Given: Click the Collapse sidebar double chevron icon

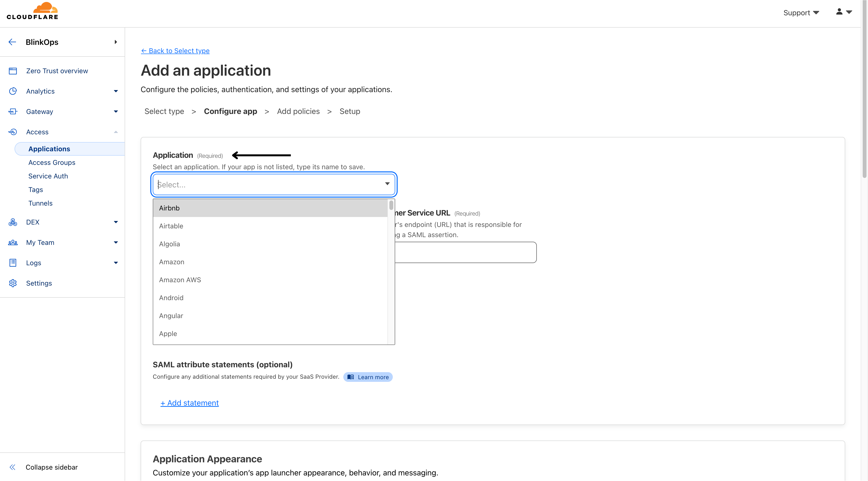Looking at the screenshot, I should (12, 467).
